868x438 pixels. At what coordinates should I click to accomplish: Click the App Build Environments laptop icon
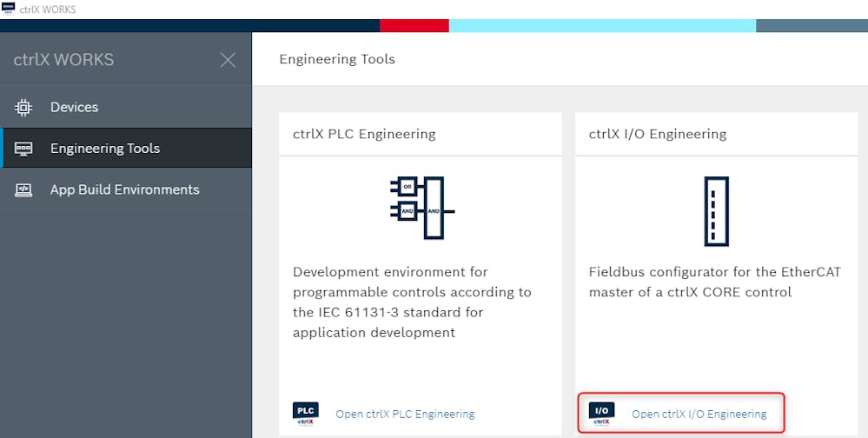click(23, 190)
